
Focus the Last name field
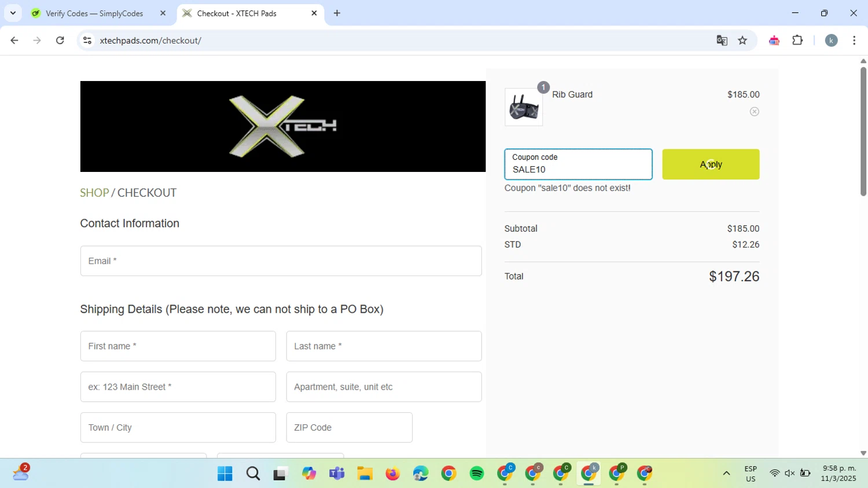click(384, 346)
